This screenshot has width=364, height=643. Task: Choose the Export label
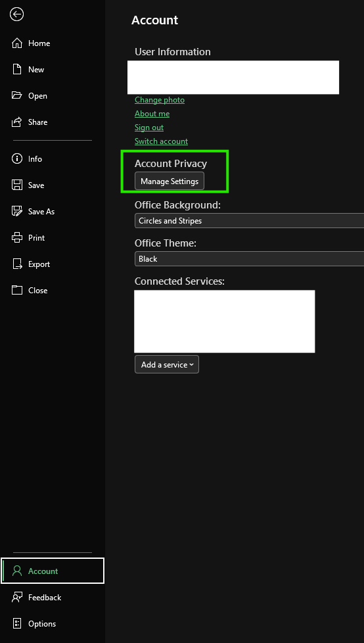[x=39, y=264]
